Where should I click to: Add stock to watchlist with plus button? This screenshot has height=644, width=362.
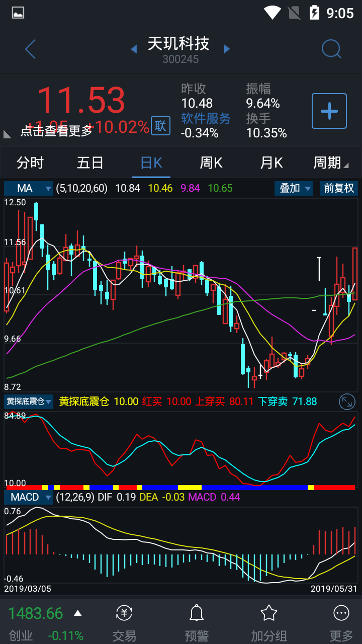(329, 111)
